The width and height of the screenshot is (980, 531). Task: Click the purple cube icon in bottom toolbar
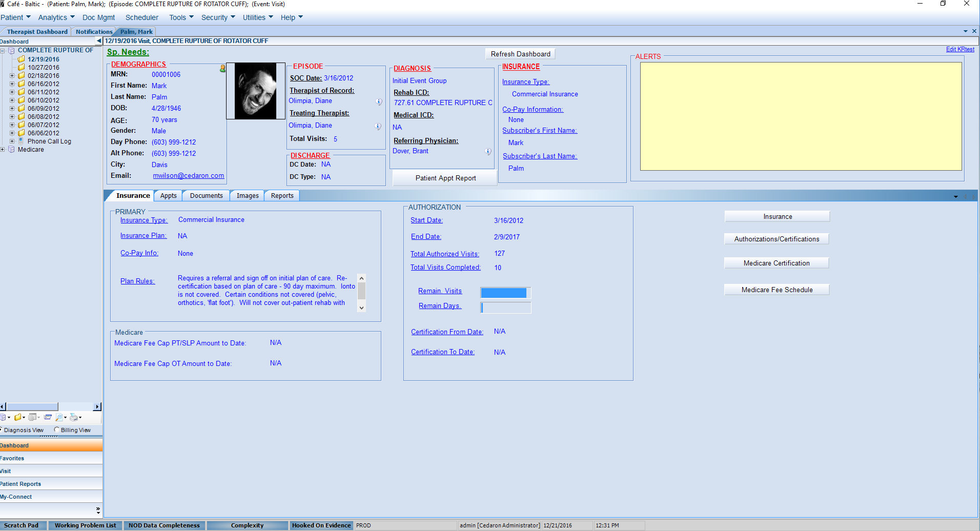4,418
